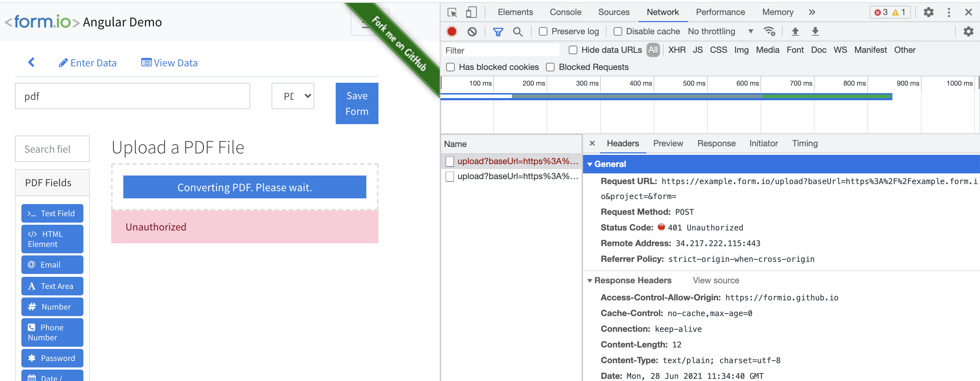Filter requests by JS type
The image size is (980, 381).
click(x=697, y=50)
